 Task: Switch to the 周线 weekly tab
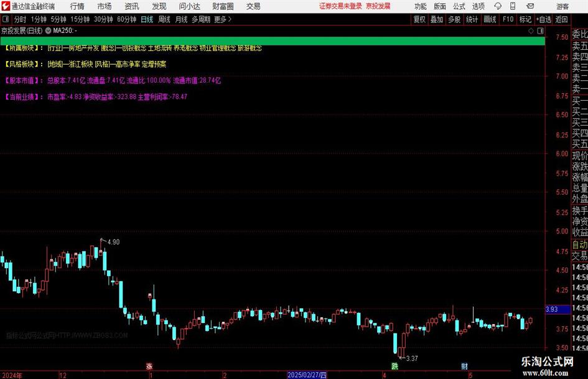[x=164, y=19]
